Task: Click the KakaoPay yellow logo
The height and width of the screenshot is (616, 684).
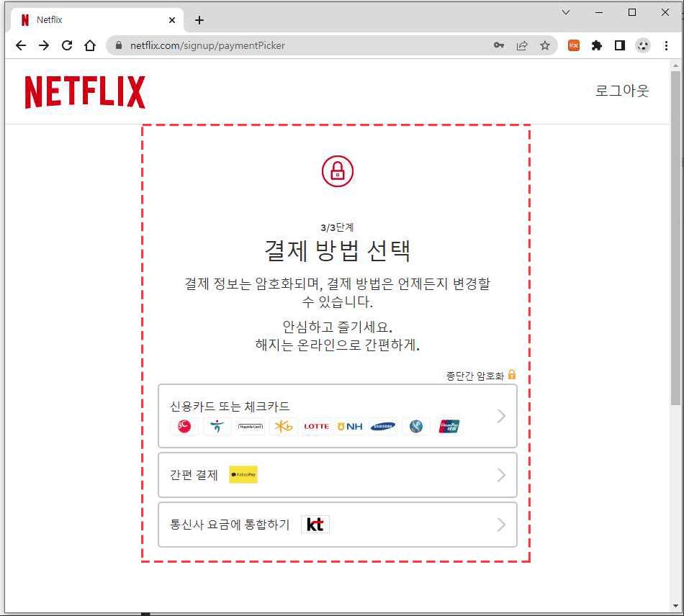Action: [243, 474]
